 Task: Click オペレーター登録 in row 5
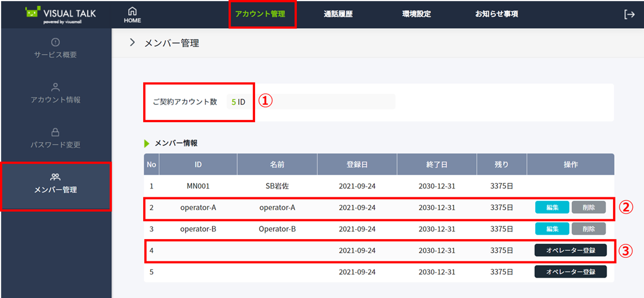click(570, 272)
